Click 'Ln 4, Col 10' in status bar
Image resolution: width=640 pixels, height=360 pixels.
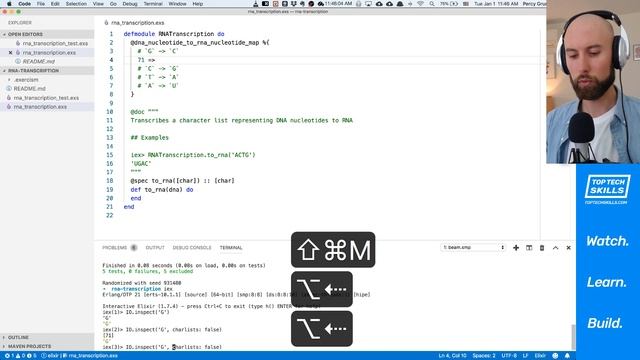pyautogui.click(x=452, y=356)
